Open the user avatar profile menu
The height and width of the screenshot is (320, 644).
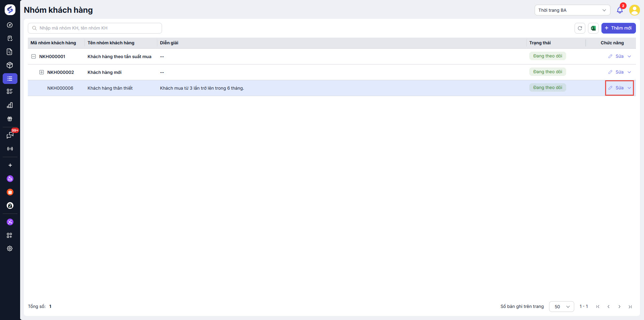634,10
